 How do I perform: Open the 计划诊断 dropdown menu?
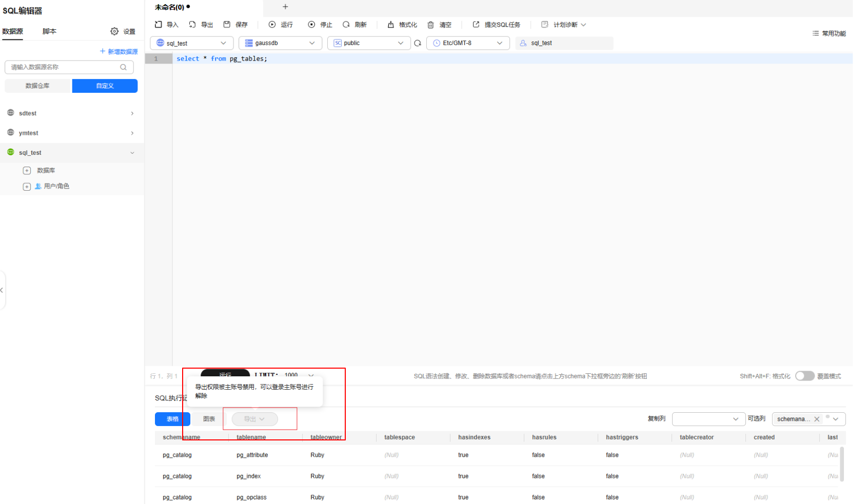pyautogui.click(x=564, y=25)
